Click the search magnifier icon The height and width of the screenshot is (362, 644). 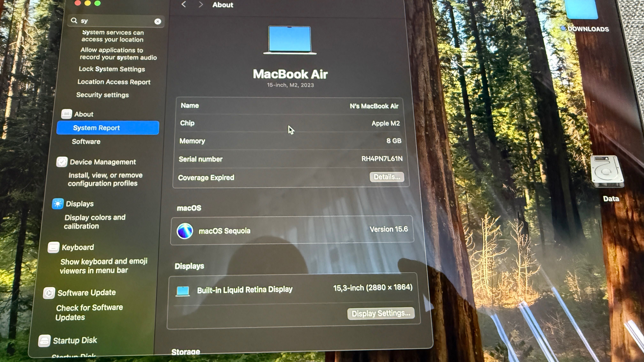click(x=74, y=20)
